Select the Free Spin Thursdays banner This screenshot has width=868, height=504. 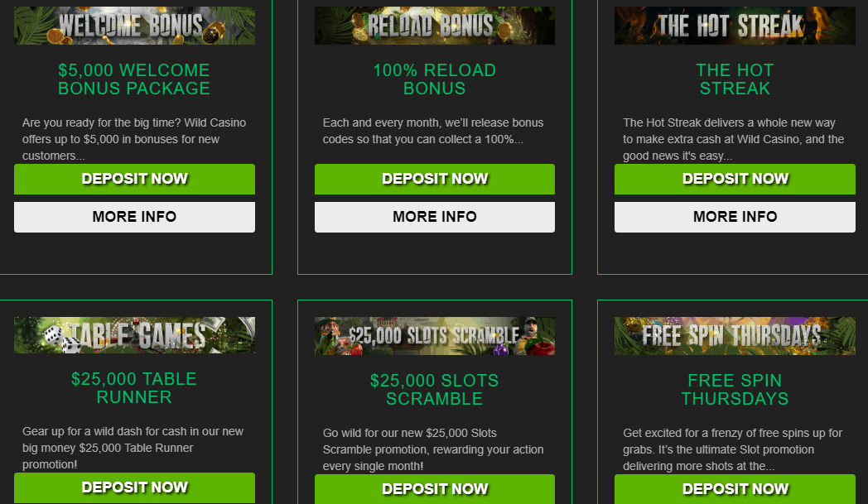pos(735,336)
